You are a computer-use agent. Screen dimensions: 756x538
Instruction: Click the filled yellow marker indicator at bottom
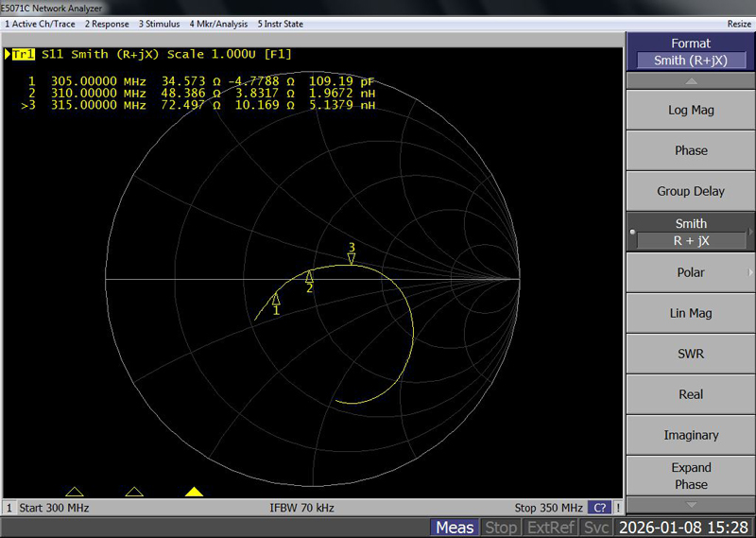[x=194, y=492]
